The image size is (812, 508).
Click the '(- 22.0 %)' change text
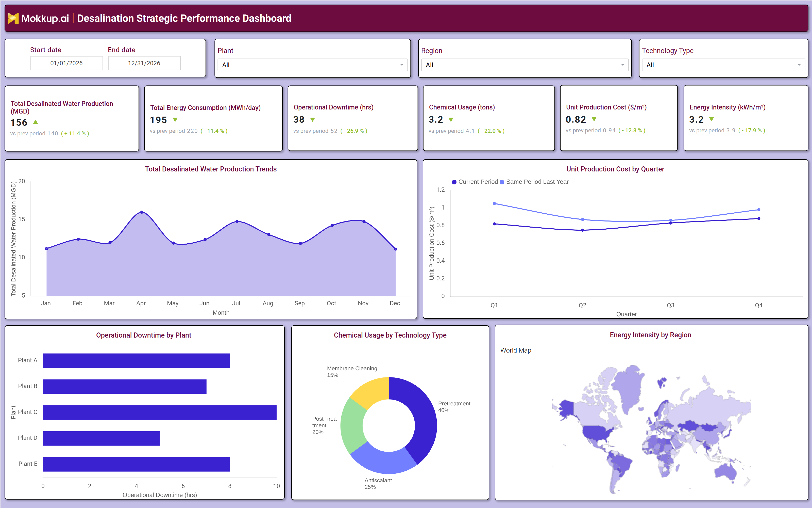click(x=491, y=131)
